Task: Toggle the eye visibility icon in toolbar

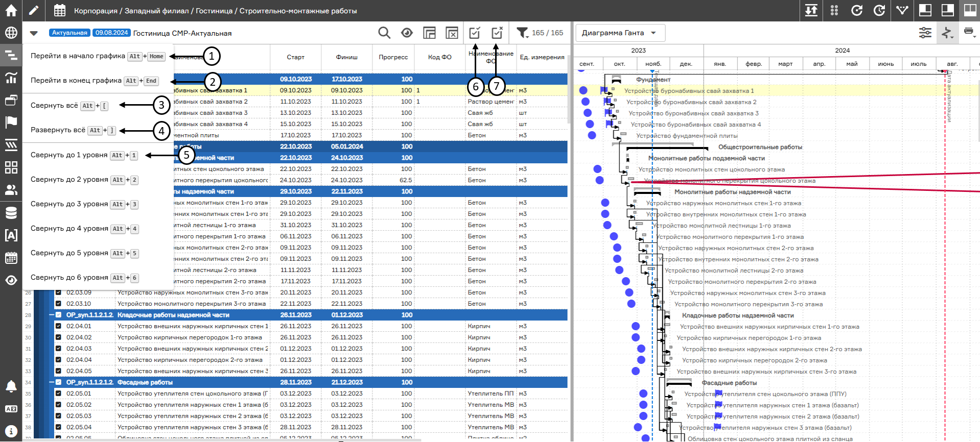Action: [x=407, y=33]
